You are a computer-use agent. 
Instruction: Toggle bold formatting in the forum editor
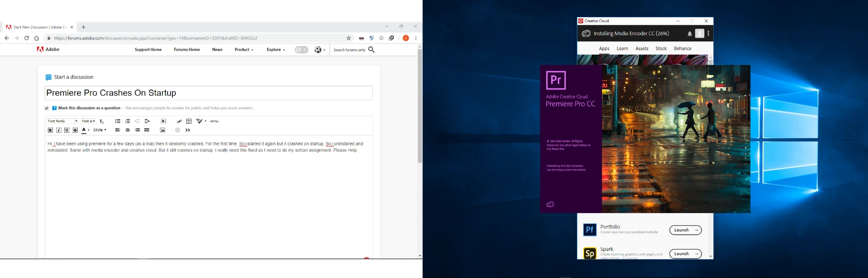click(x=50, y=130)
